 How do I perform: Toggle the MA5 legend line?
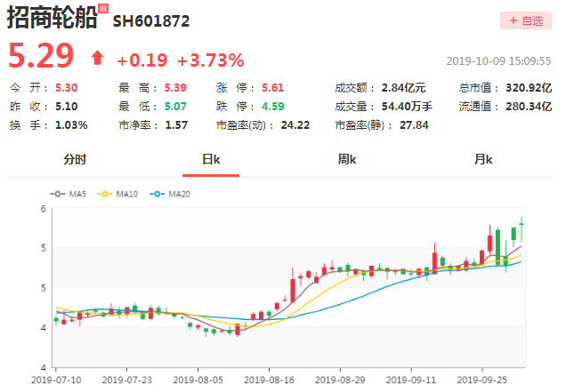click(69, 194)
